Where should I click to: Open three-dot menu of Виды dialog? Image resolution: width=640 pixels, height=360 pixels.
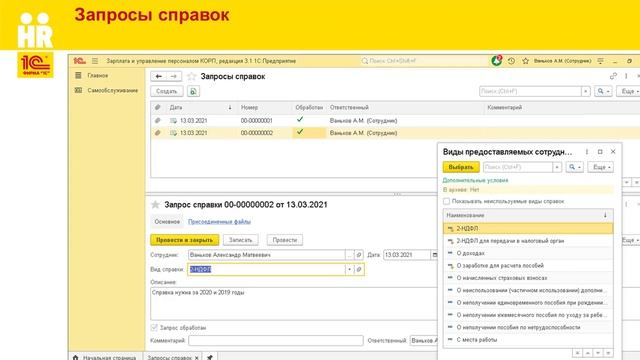click(x=587, y=151)
